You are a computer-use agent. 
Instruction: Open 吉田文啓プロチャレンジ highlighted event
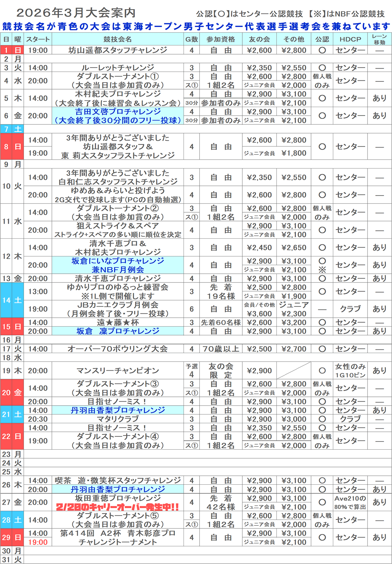click(118, 116)
